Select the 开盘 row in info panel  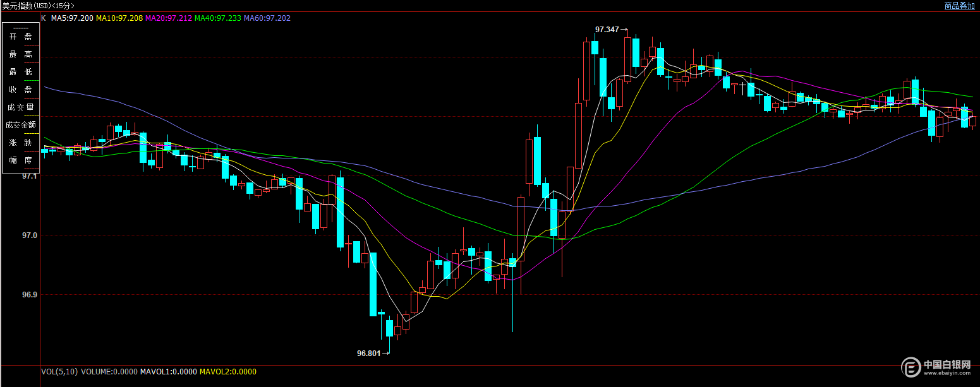21,37
